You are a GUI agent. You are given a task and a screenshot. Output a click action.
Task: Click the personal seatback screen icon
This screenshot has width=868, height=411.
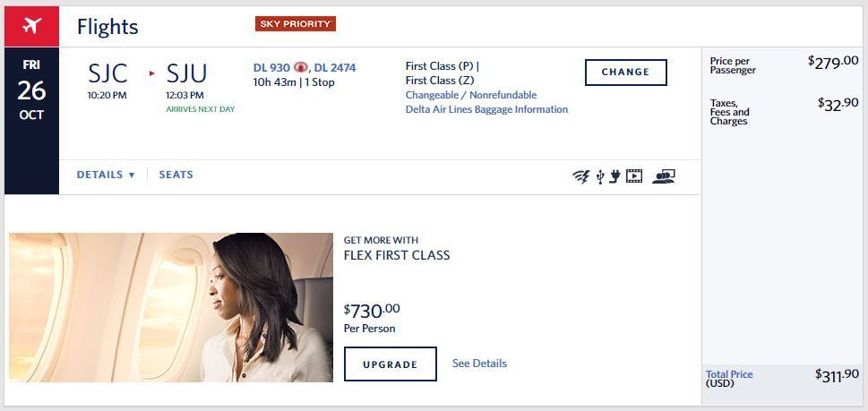(664, 176)
